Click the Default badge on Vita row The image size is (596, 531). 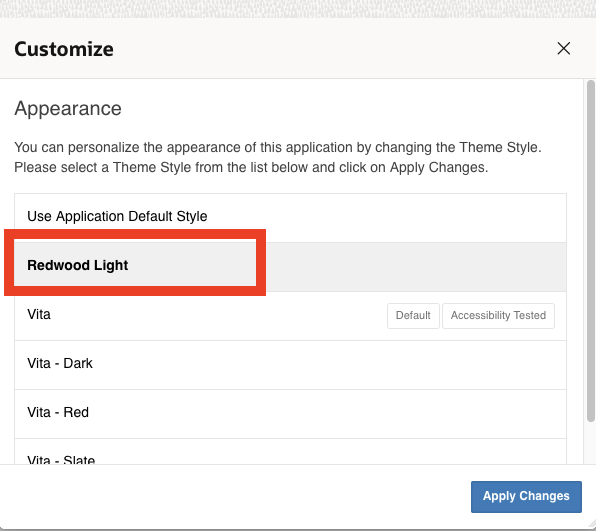pos(413,315)
